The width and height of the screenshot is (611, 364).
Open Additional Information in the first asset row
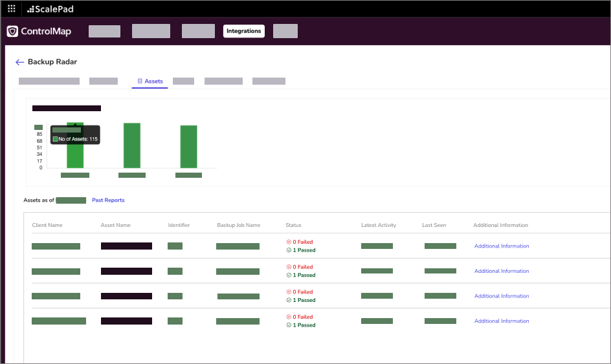click(502, 246)
